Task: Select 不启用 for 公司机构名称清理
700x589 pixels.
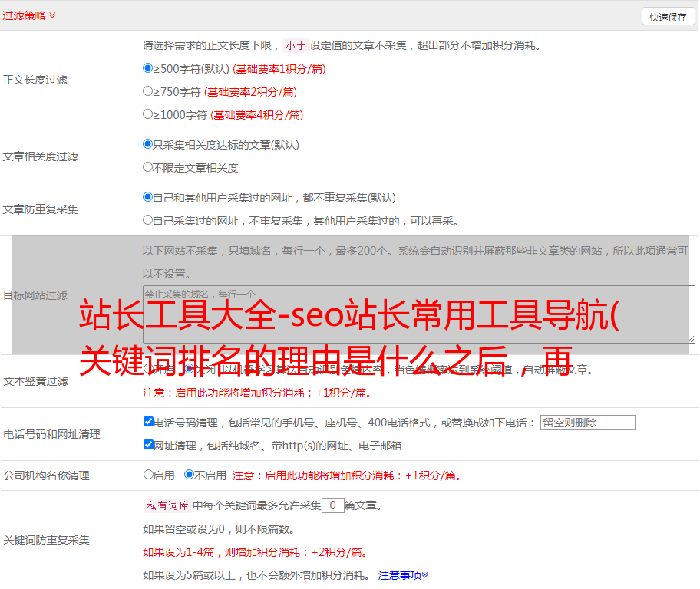Action: [190, 475]
